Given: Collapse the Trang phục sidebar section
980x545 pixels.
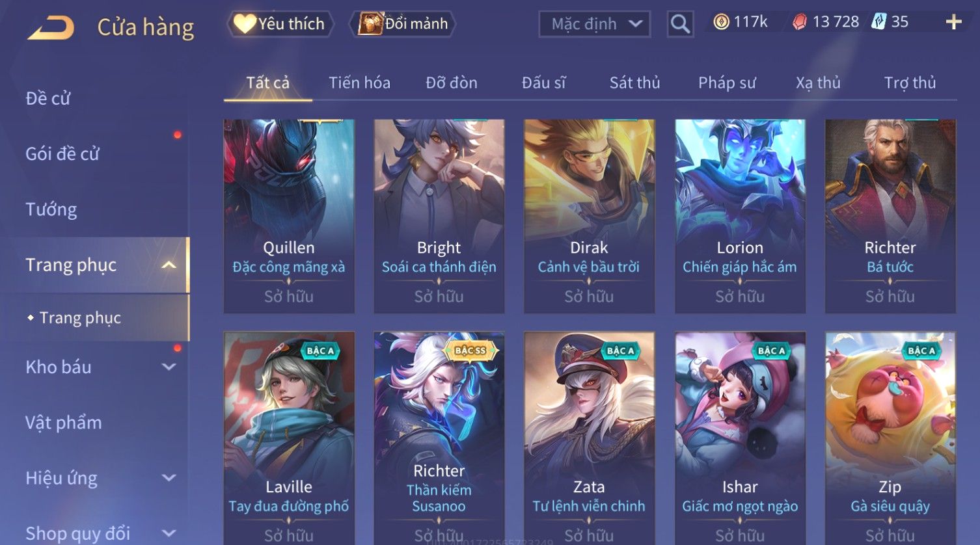Looking at the screenshot, I should 169,265.
